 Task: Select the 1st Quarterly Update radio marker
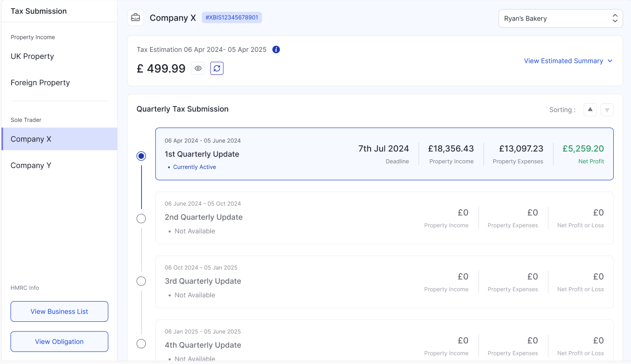(141, 156)
